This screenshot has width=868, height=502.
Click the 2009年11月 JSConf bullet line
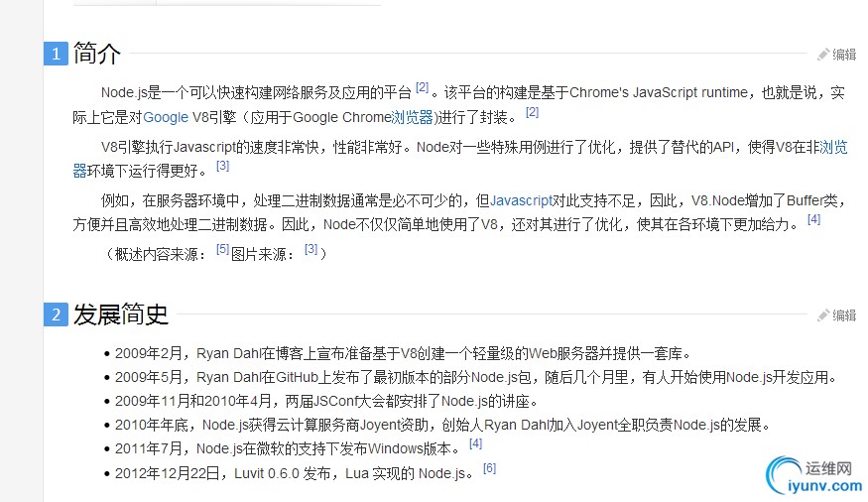pos(326,401)
